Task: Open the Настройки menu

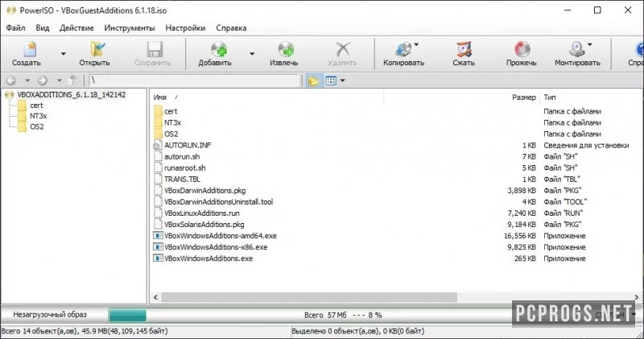Action: coord(185,28)
